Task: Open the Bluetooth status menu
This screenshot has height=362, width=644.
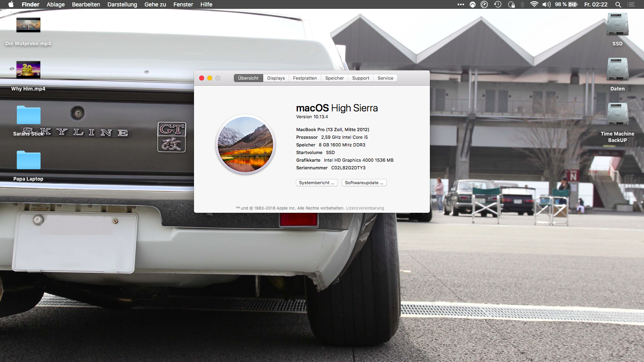Action: coord(522,4)
